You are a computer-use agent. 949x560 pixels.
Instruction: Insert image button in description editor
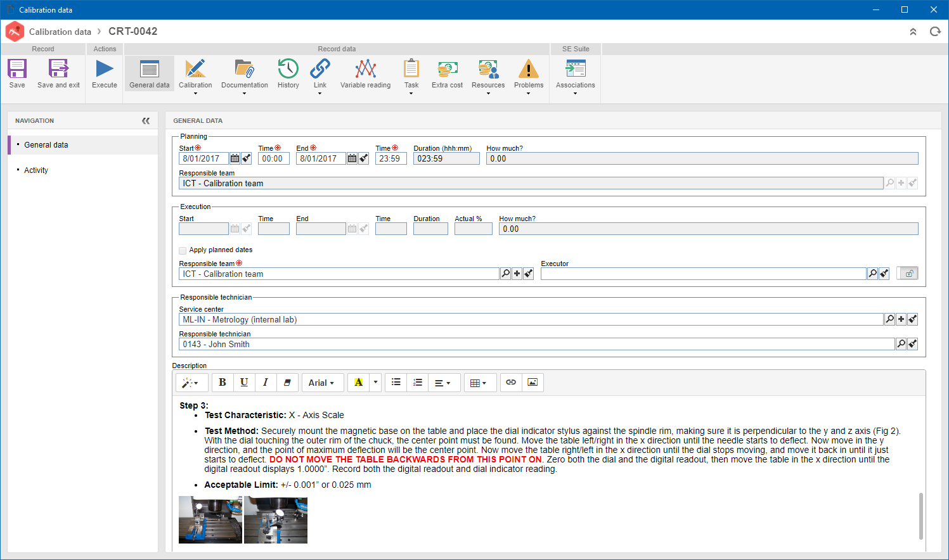pyautogui.click(x=533, y=383)
